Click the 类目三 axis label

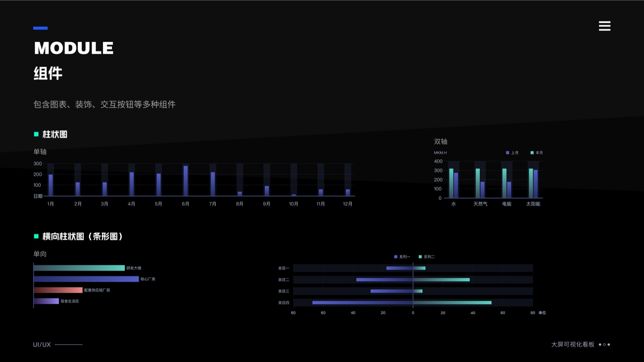pyautogui.click(x=284, y=291)
